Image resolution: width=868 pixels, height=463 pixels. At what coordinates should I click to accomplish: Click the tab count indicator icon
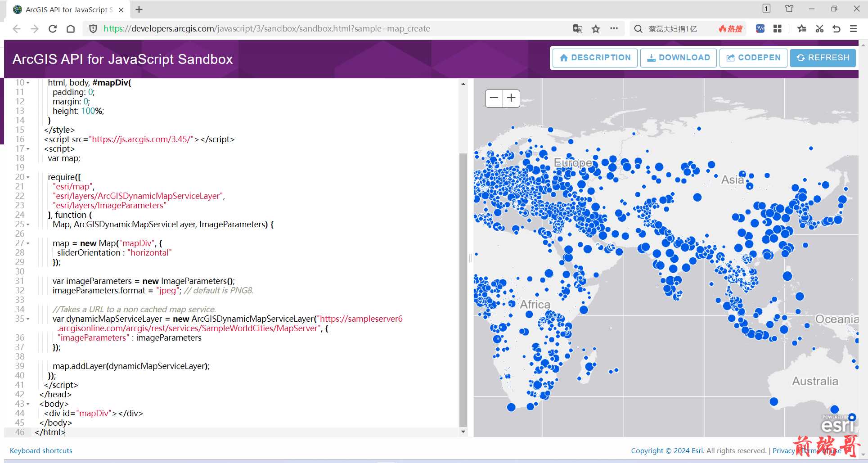click(x=766, y=9)
